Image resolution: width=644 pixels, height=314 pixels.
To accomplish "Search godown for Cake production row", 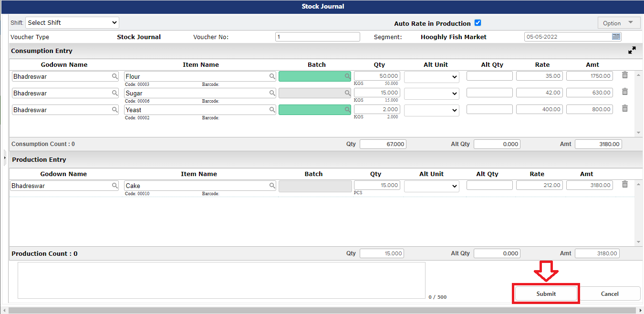I will click(114, 186).
